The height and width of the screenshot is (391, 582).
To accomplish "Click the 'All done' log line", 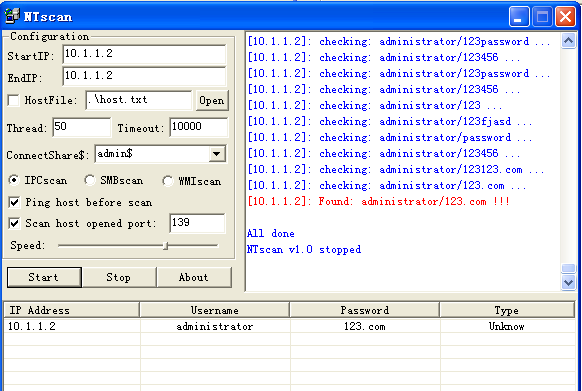I will click(271, 234).
